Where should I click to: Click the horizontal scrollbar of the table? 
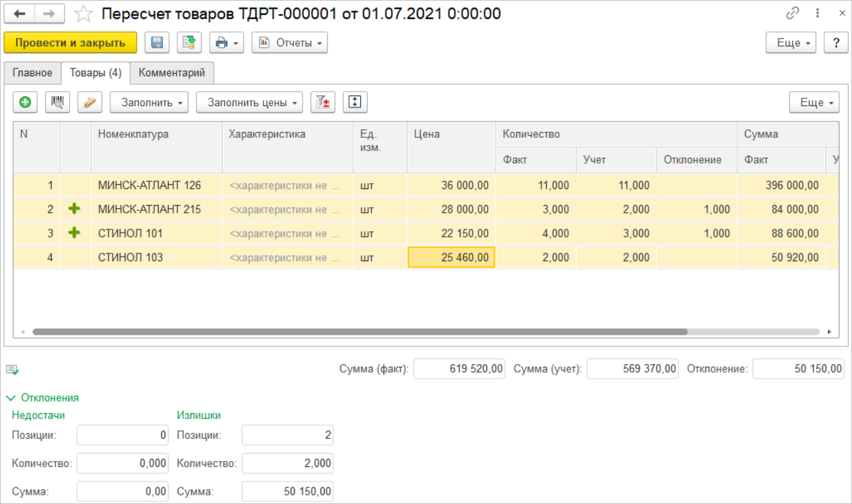point(358,332)
